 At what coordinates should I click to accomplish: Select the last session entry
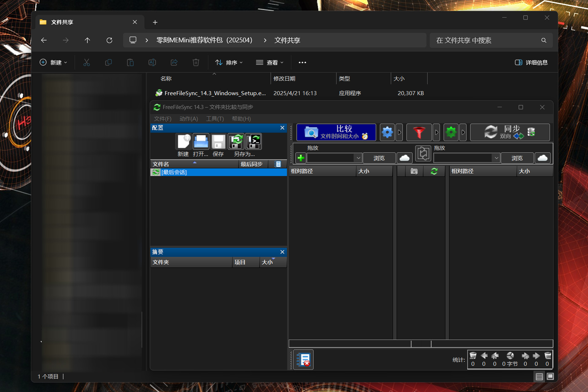click(x=219, y=172)
